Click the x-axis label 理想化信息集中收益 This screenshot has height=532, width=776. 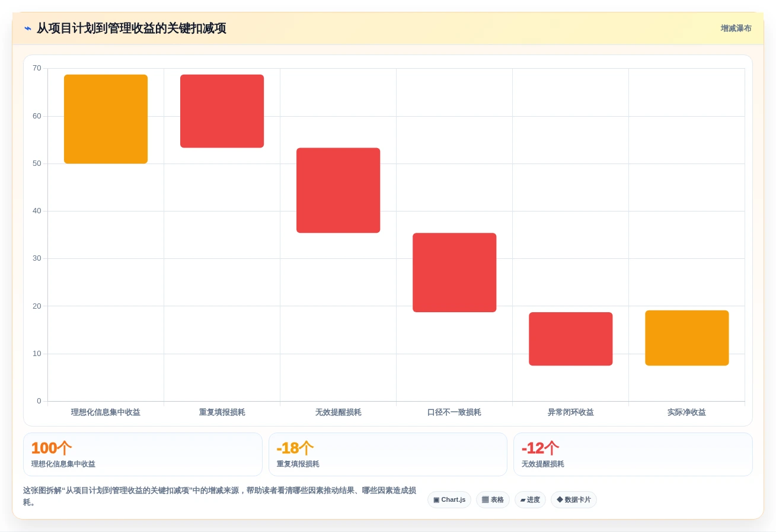point(106,412)
